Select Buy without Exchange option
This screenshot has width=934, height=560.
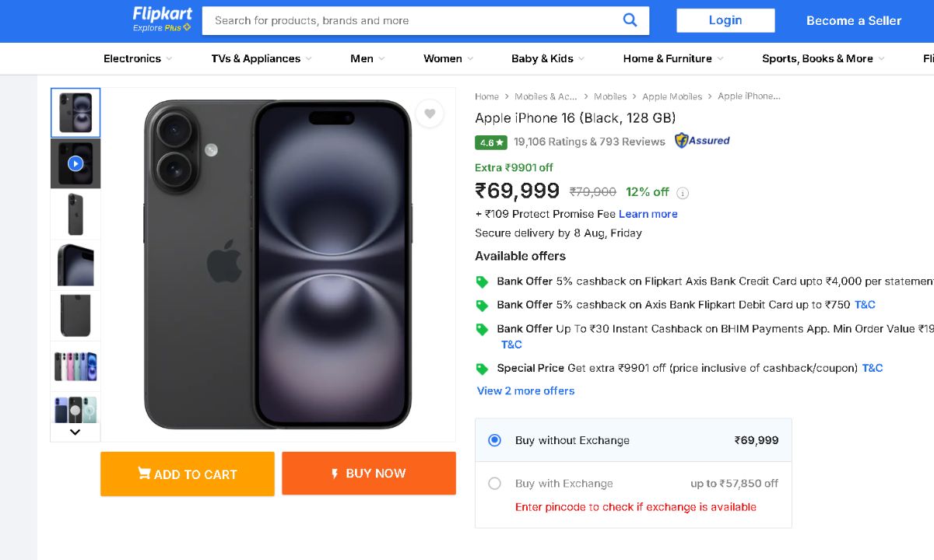pyautogui.click(x=494, y=440)
